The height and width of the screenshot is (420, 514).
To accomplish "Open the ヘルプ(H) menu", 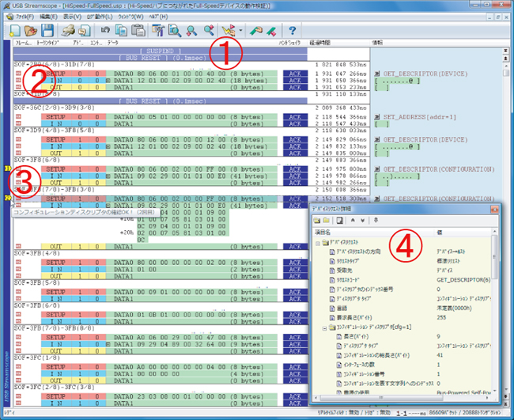I will pyautogui.click(x=158, y=17).
